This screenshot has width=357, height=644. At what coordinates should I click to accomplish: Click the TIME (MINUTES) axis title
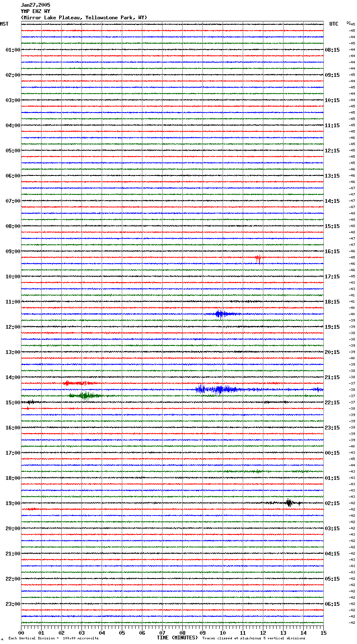click(177, 638)
